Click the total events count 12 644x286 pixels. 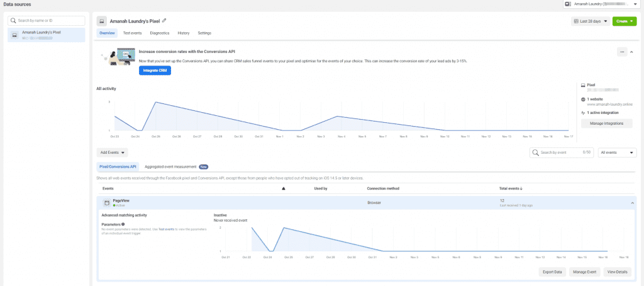(x=501, y=200)
